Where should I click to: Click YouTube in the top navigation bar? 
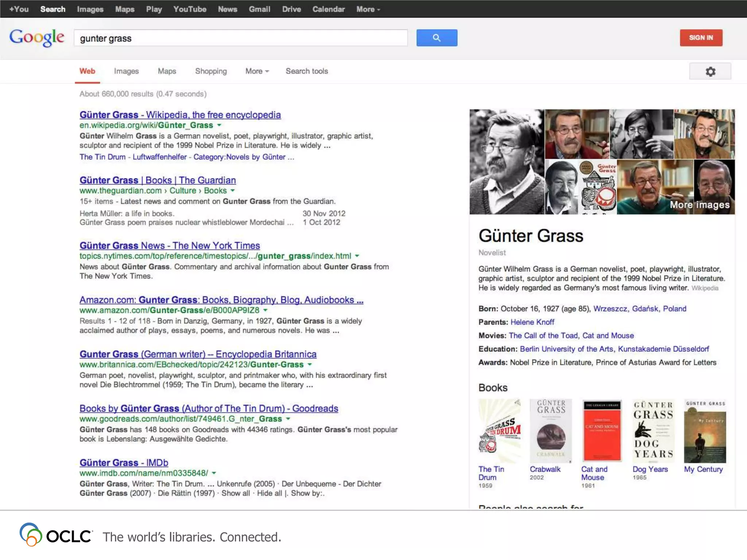(x=190, y=9)
